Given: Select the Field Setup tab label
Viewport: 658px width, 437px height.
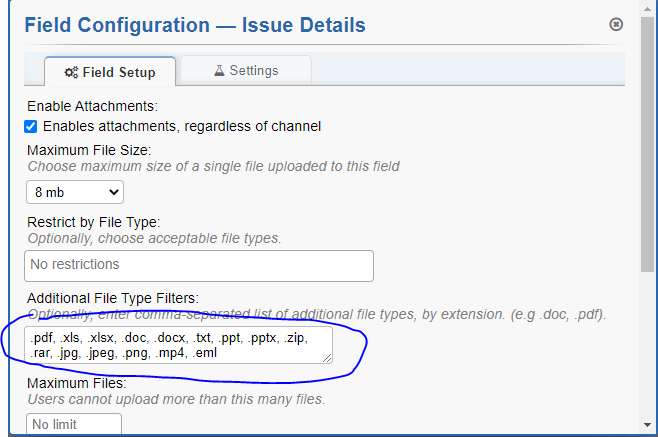Looking at the screenshot, I should [118, 72].
